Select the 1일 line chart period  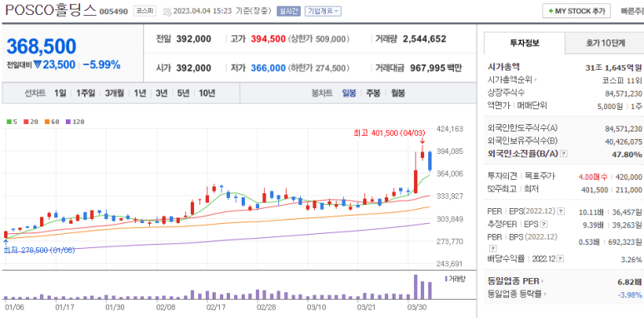point(60,93)
